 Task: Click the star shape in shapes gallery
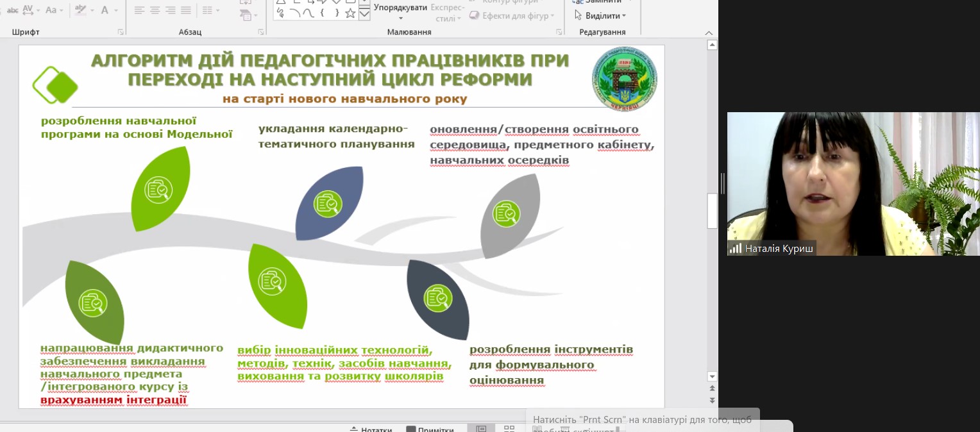point(350,12)
